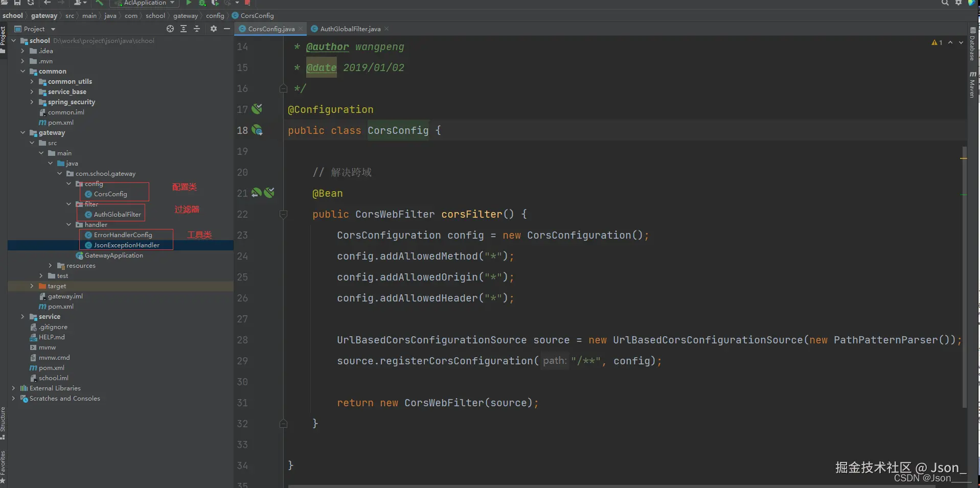Open the AclApplication run configuration dropdown
980x488 pixels.
click(145, 3)
